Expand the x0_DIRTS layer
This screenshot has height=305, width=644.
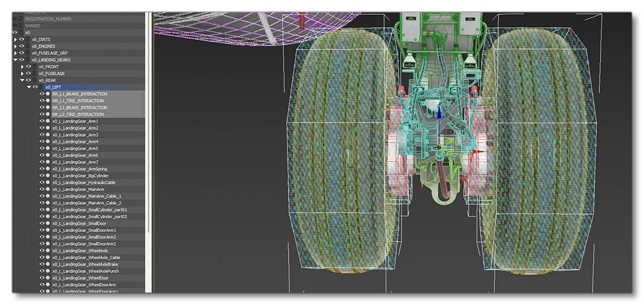click(15, 40)
